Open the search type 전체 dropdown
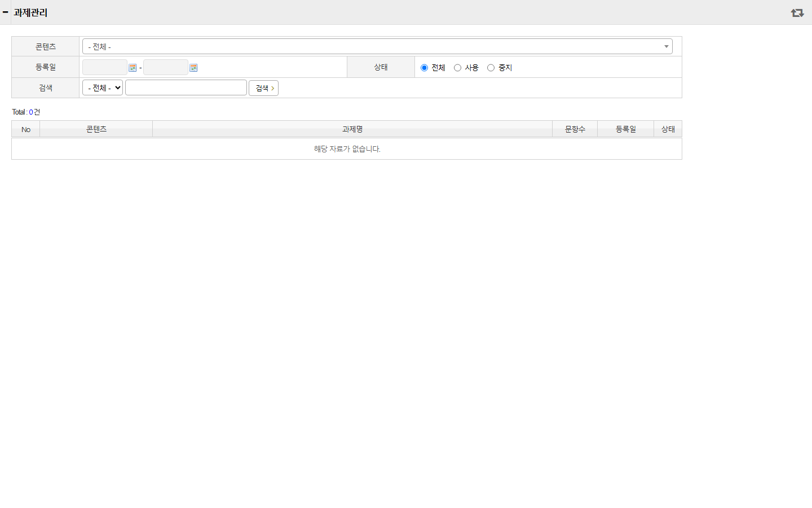 [x=103, y=87]
